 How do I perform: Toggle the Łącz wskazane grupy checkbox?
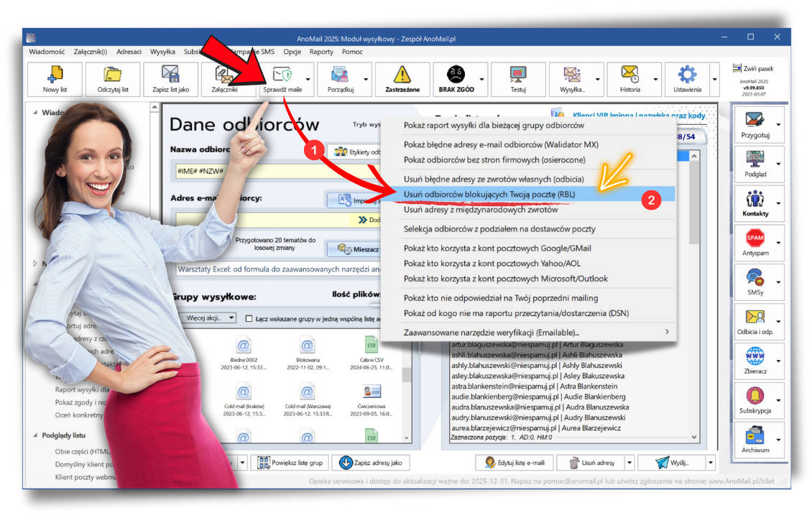pos(249,319)
